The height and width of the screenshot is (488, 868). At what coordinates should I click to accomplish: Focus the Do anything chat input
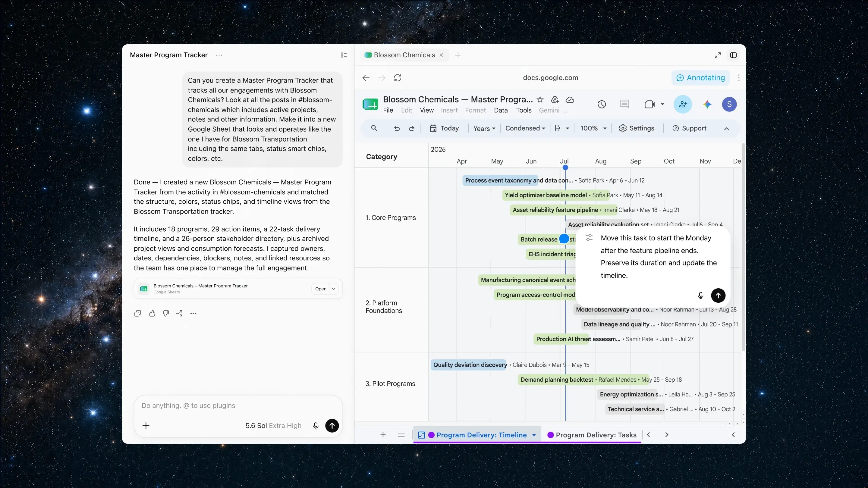coord(238,406)
